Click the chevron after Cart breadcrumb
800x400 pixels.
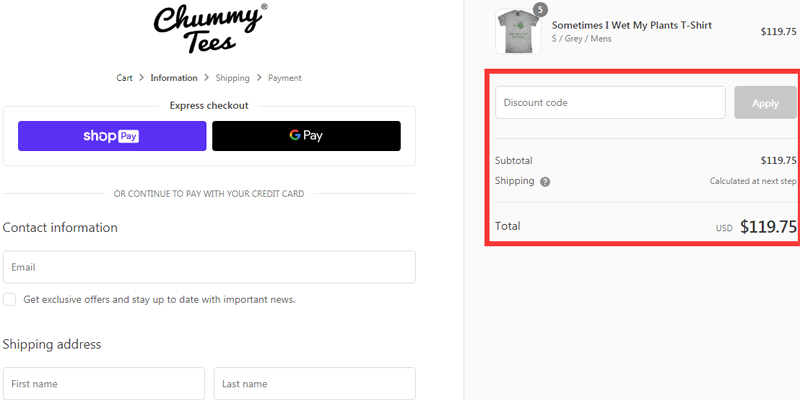tap(141, 78)
